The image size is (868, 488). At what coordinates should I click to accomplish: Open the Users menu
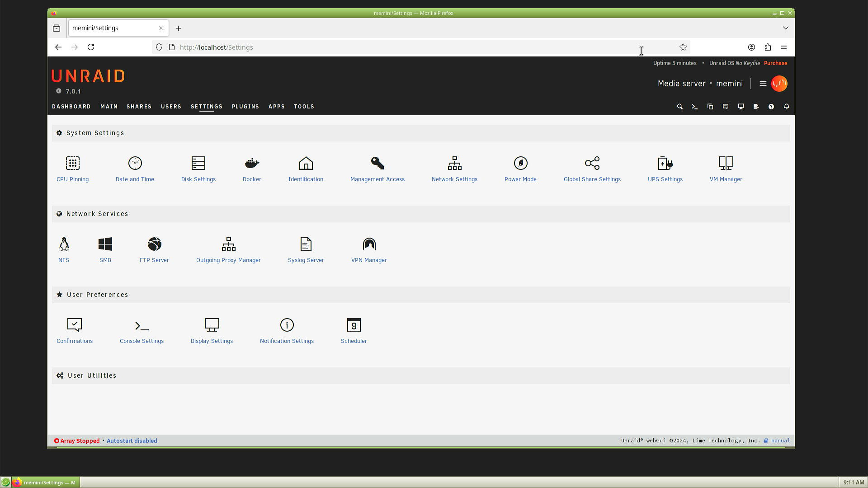[x=171, y=107]
